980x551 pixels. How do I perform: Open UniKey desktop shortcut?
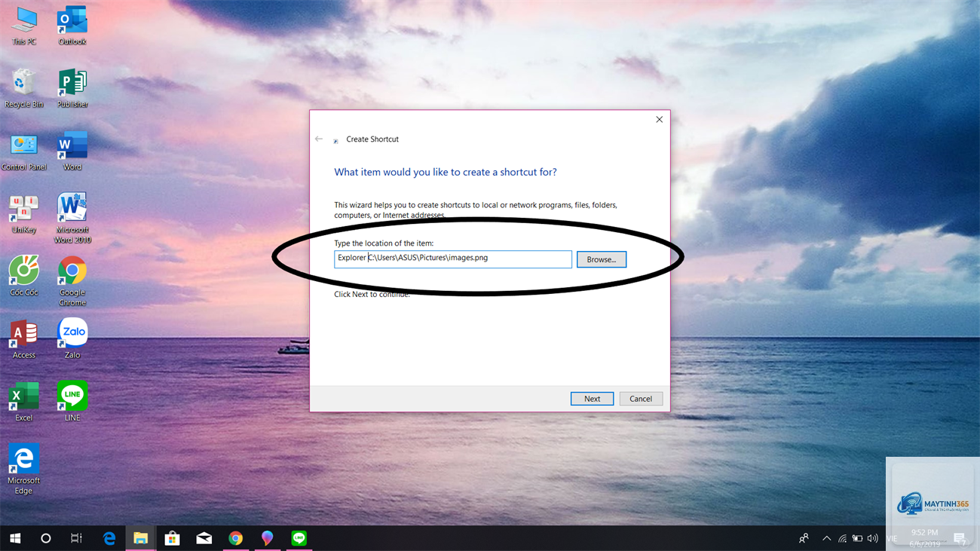pyautogui.click(x=24, y=214)
